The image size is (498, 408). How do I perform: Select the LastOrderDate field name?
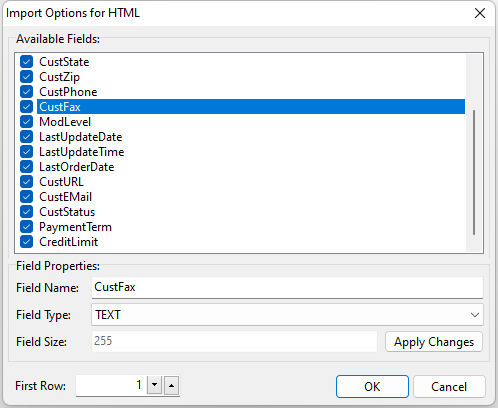(x=77, y=167)
